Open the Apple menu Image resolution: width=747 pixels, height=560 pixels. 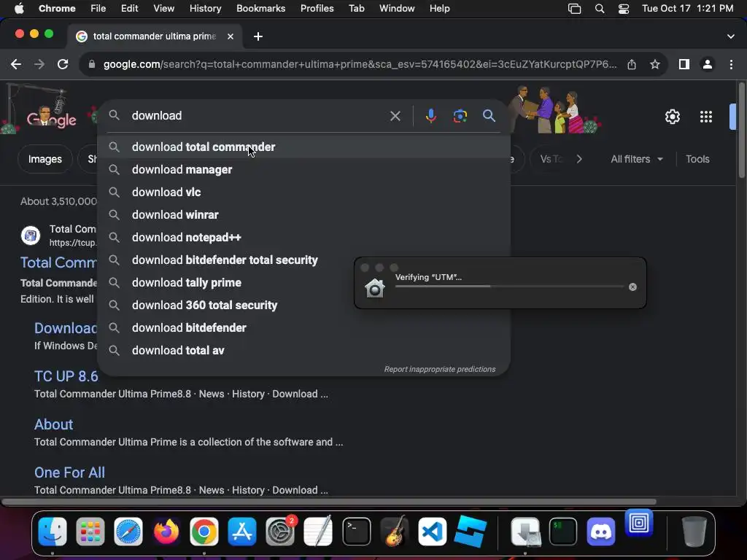coord(19,9)
